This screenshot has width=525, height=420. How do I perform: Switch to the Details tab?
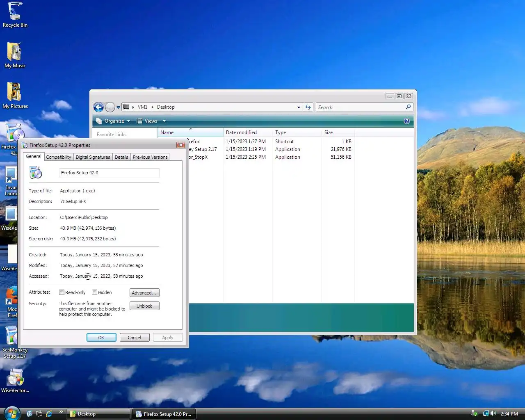pos(121,157)
